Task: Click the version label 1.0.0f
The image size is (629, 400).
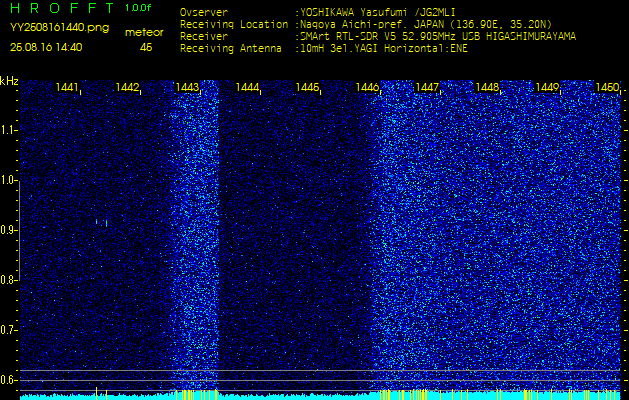Action: click(138, 8)
